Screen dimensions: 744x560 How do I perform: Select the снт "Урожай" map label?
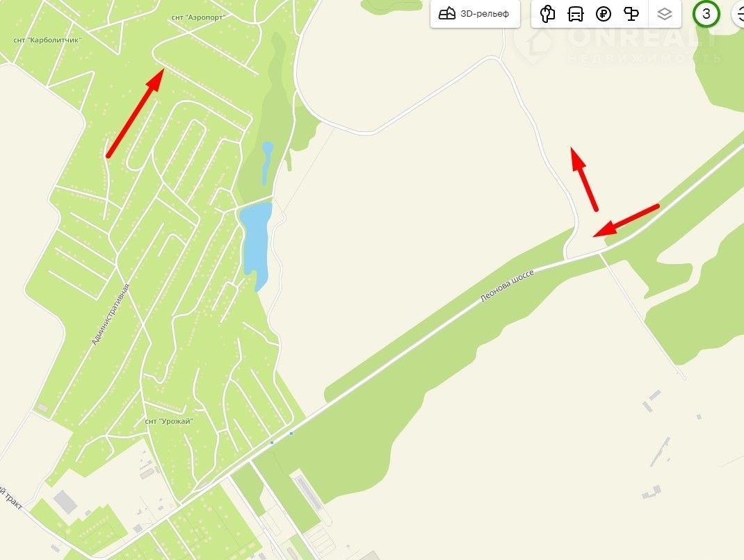point(169,421)
